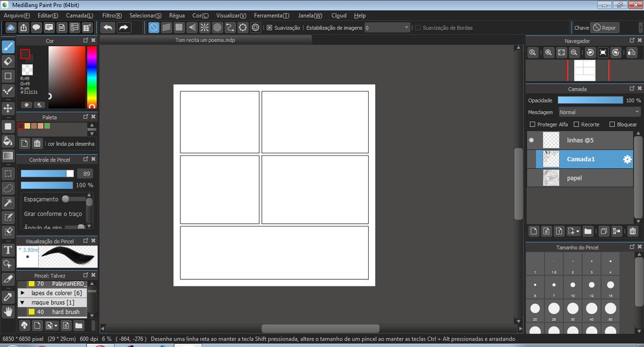This screenshot has height=347, width=644.
Task: Zoom in using Navegador magnifier plus icon
Action: pyautogui.click(x=548, y=53)
